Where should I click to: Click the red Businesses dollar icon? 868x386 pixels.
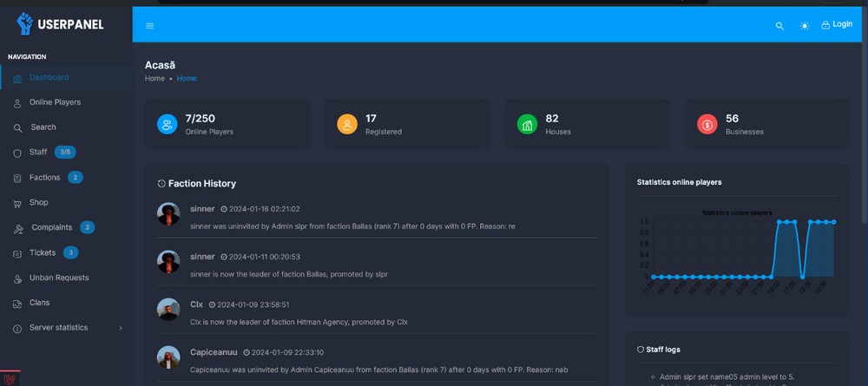pos(707,124)
